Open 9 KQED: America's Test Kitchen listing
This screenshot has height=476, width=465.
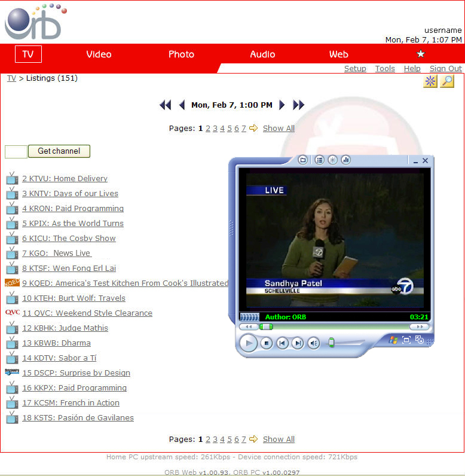[x=126, y=283]
